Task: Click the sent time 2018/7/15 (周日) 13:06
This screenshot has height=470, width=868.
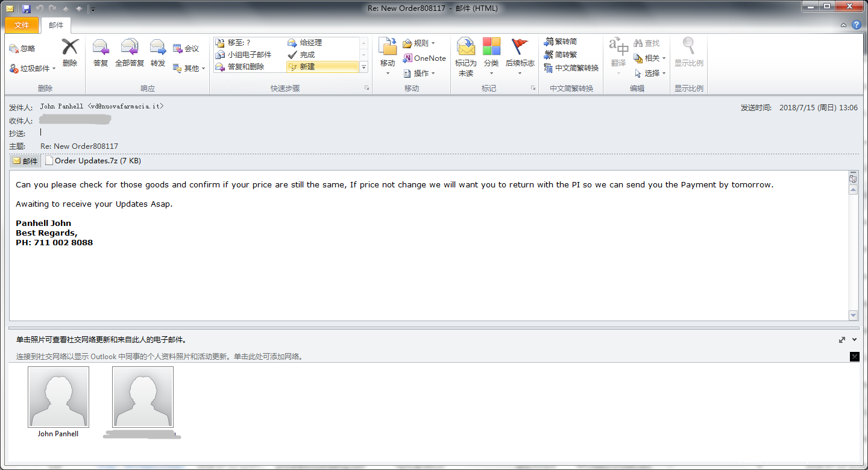Action: [819, 108]
